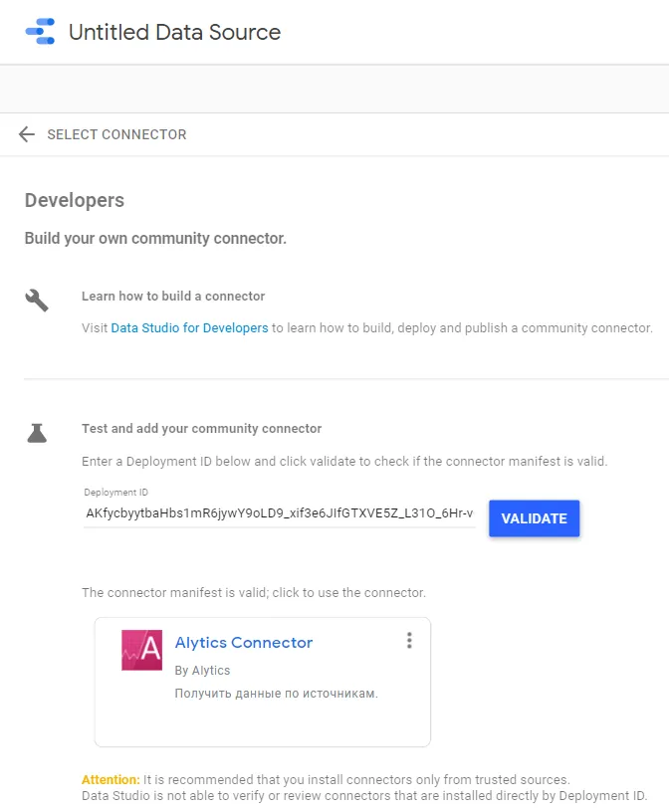669x812 pixels.
Task: Click 'Build your own community connector.' text
Action: (155, 238)
